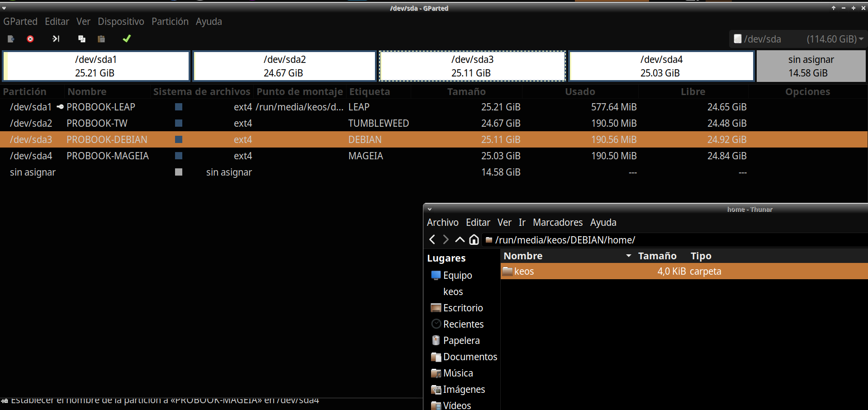The height and width of the screenshot is (410, 868).
Task: Open Papelera in Thunar sidebar
Action: point(461,341)
